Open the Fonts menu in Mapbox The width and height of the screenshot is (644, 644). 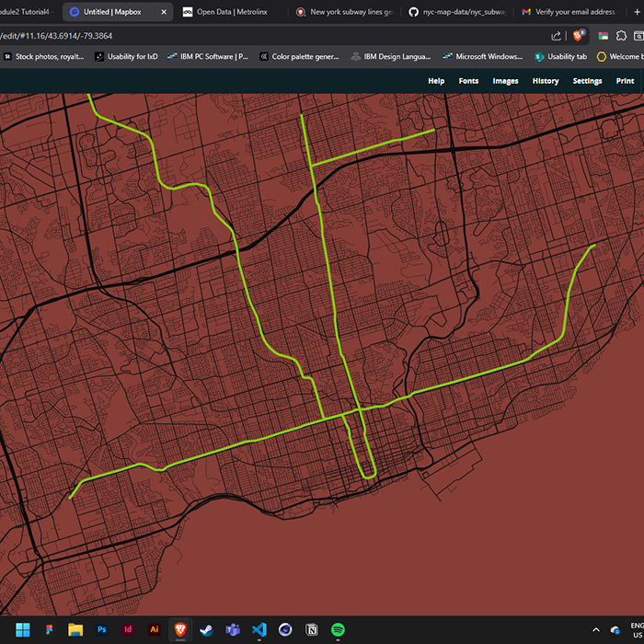pyautogui.click(x=468, y=81)
